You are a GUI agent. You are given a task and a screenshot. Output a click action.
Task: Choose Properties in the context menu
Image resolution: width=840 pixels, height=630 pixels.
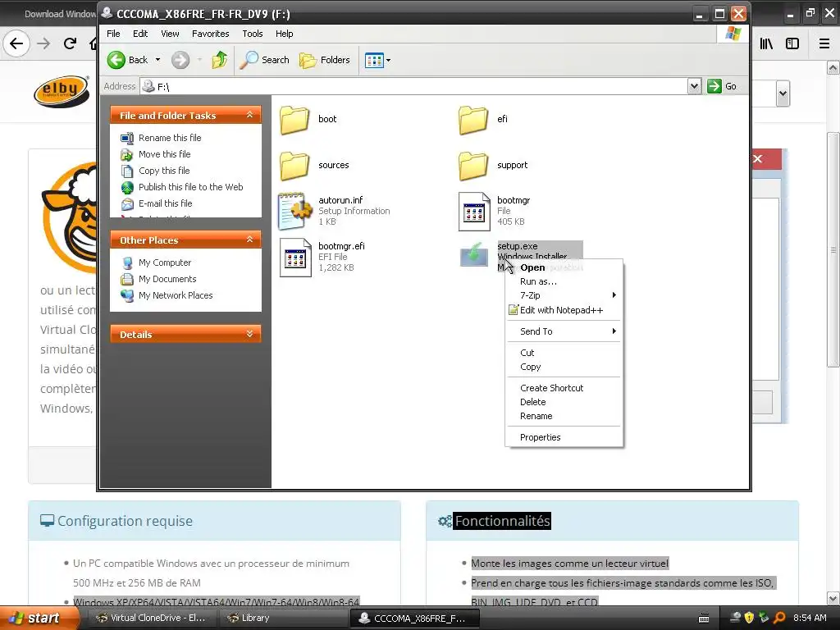click(x=564, y=437)
